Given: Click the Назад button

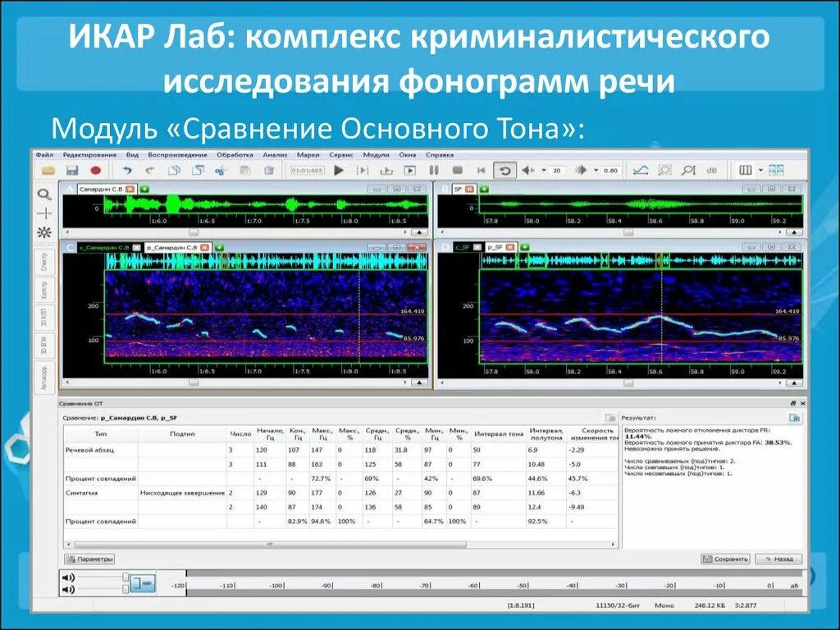Looking at the screenshot, I should 778,559.
